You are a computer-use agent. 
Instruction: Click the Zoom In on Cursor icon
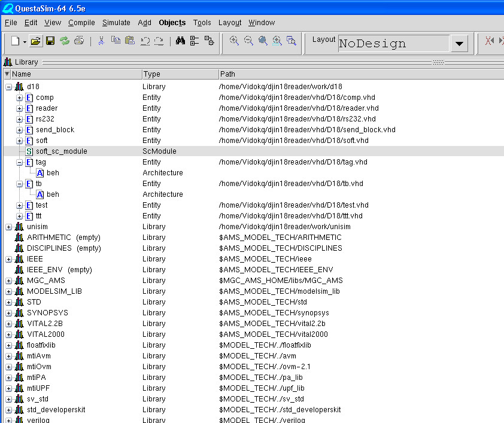[277, 41]
